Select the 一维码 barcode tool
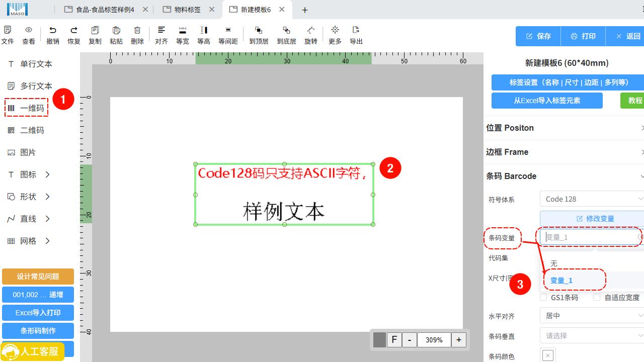The image size is (644, 362). click(x=27, y=108)
